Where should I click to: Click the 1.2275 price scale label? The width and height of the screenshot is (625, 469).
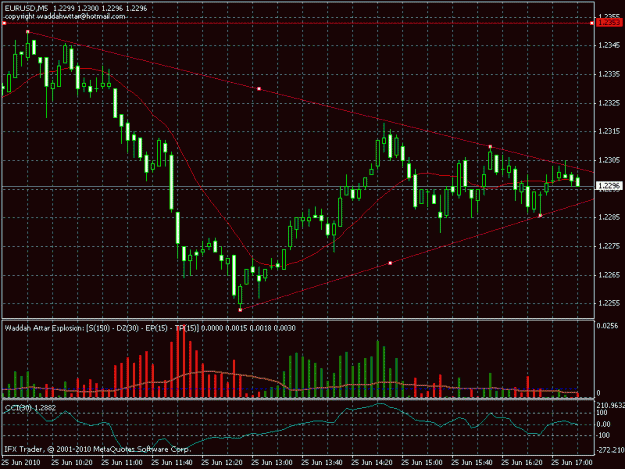(x=609, y=246)
